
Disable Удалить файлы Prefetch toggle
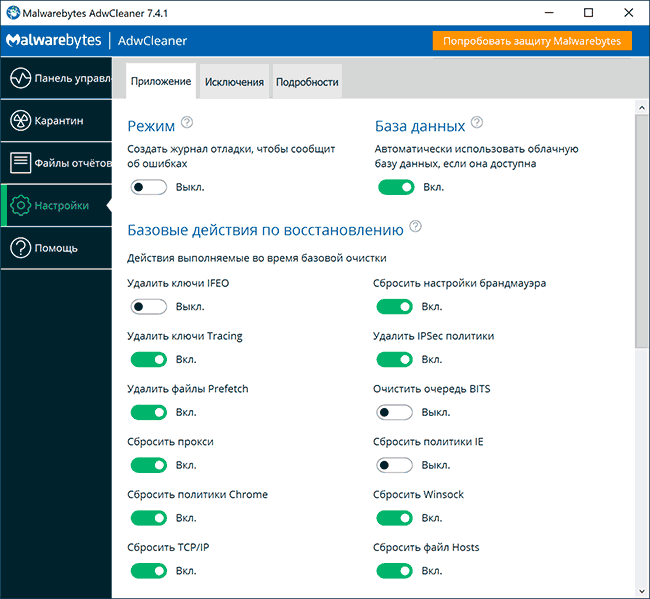(x=149, y=412)
